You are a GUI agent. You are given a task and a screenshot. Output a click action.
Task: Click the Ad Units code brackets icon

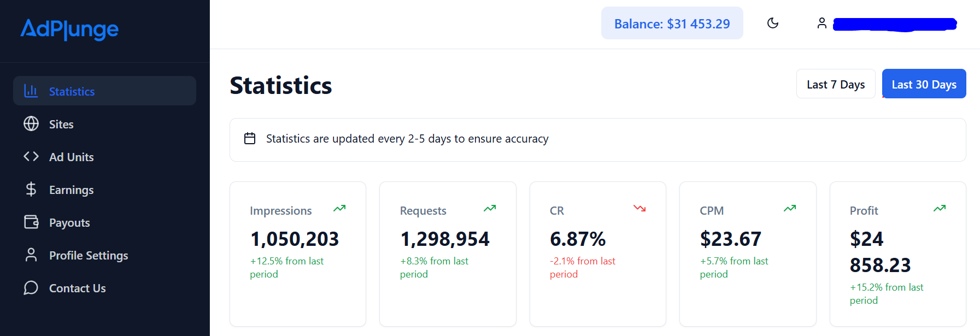click(x=31, y=156)
